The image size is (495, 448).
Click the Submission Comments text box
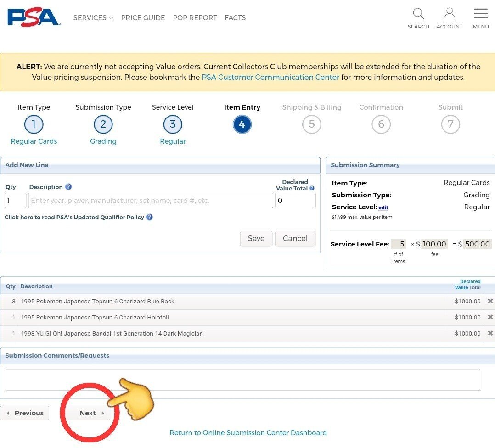click(243, 380)
